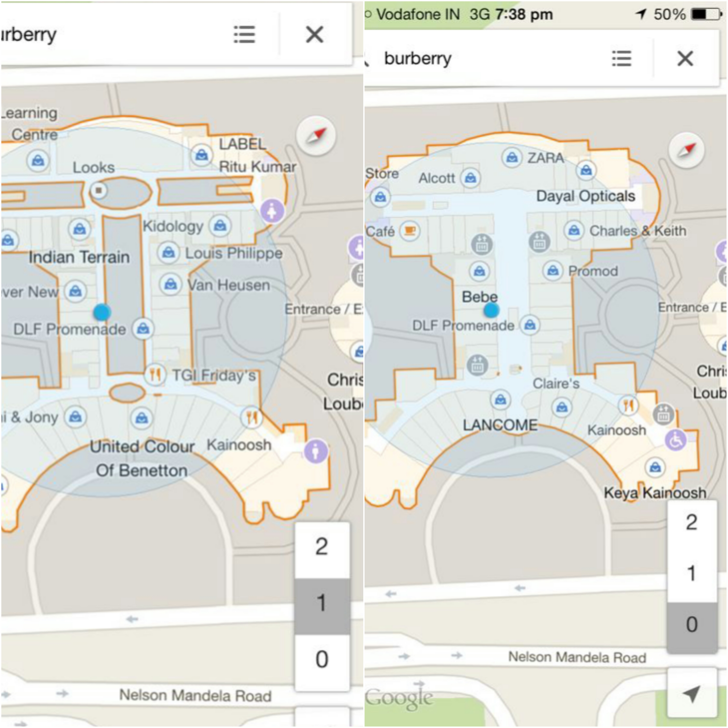
Task: Tap shopping icon beside Louis Philippe
Action: click(168, 252)
